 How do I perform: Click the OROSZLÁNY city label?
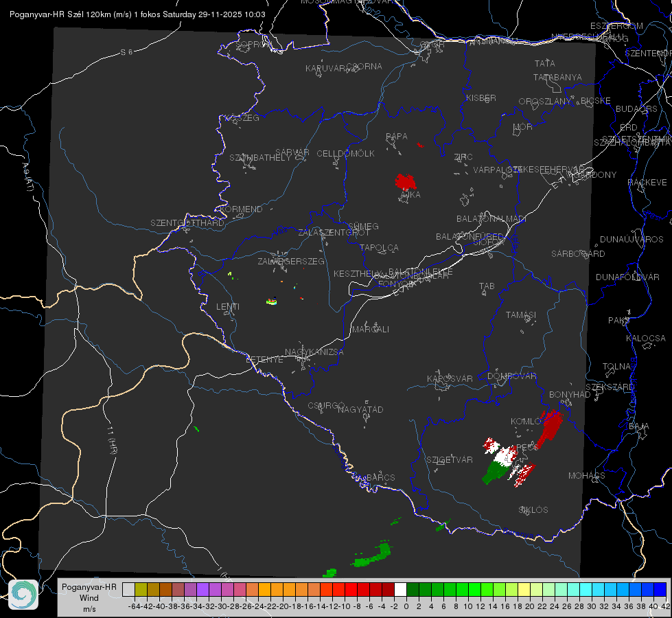click(x=545, y=101)
